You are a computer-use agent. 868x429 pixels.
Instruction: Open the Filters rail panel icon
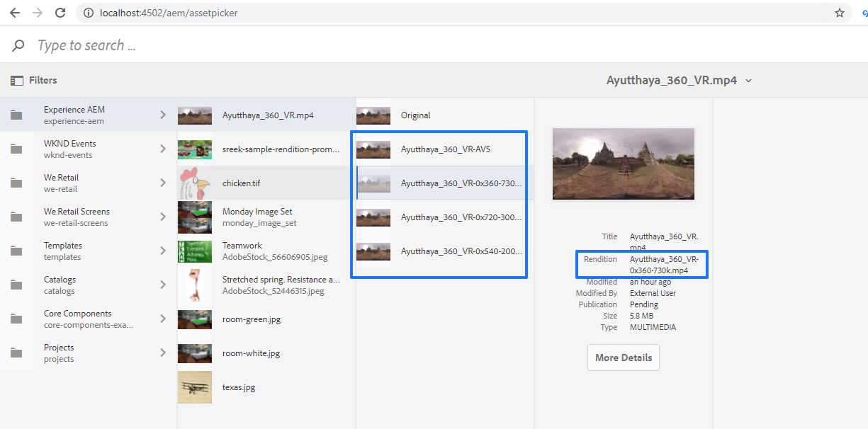[17, 81]
